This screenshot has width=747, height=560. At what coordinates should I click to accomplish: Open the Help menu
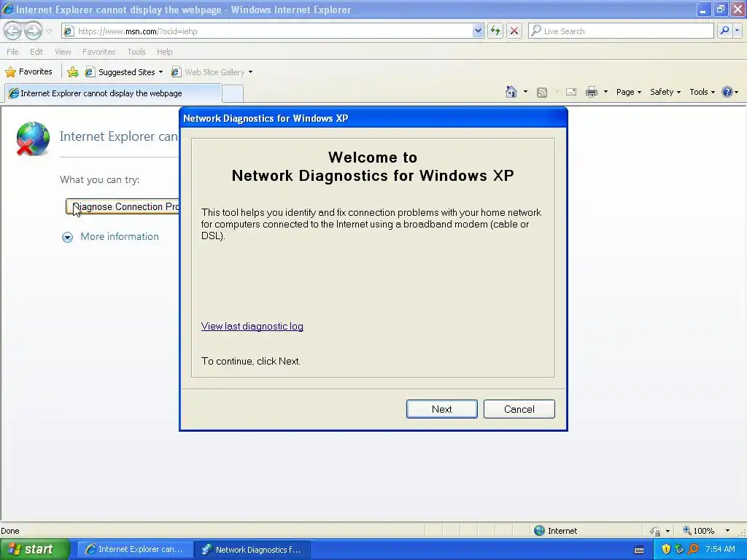[164, 52]
